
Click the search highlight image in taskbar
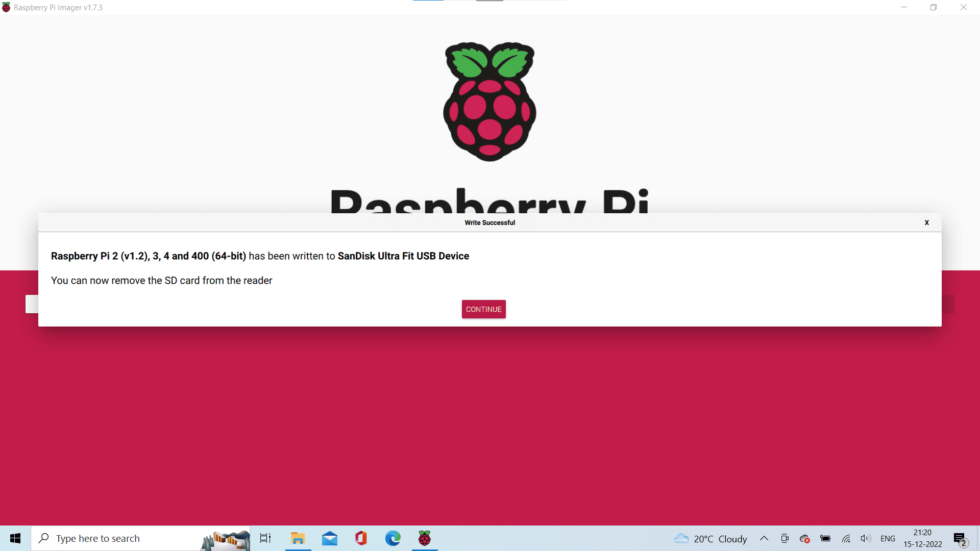tap(225, 539)
